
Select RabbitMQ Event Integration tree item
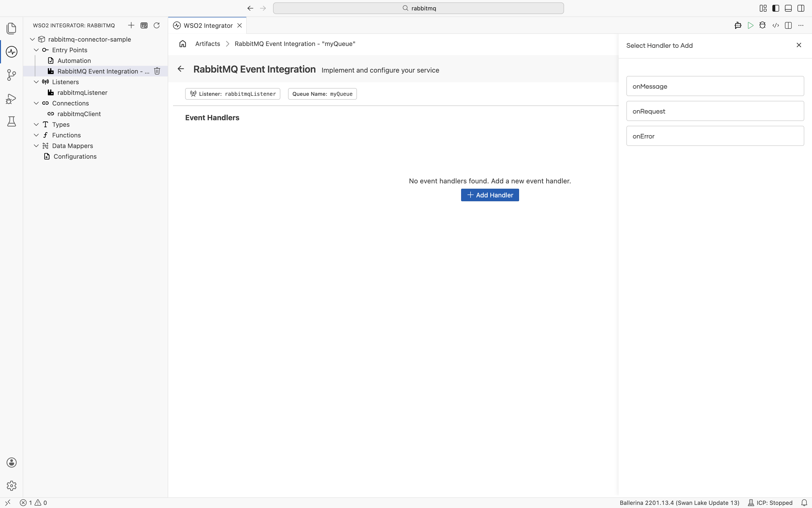pyautogui.click(x=95, y=71)
